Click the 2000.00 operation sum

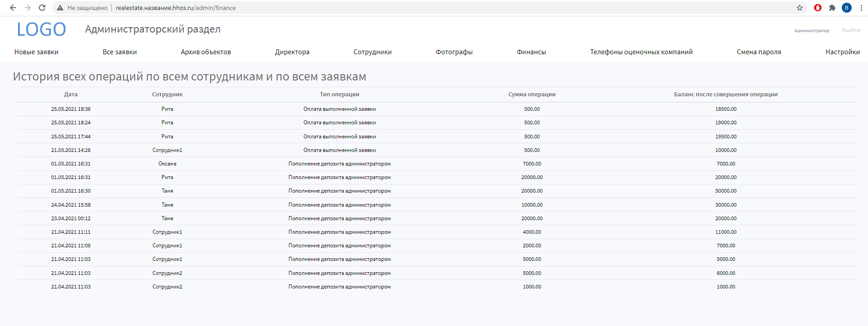coord(532,246)
